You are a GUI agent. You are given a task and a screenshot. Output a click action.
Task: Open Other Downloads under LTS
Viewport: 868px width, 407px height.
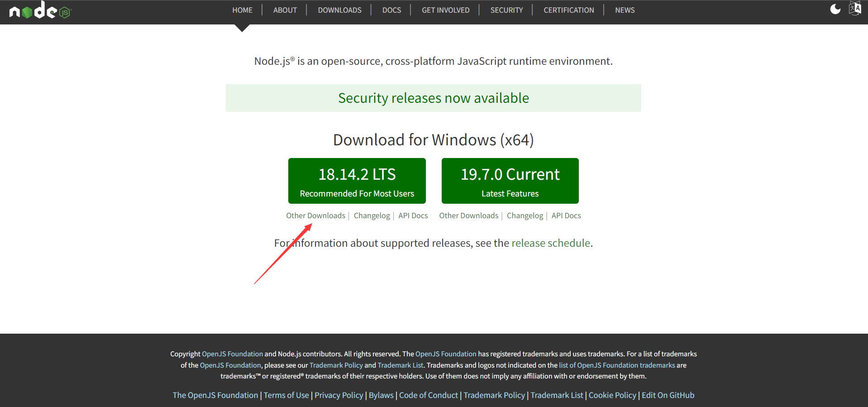click(315, 215)
